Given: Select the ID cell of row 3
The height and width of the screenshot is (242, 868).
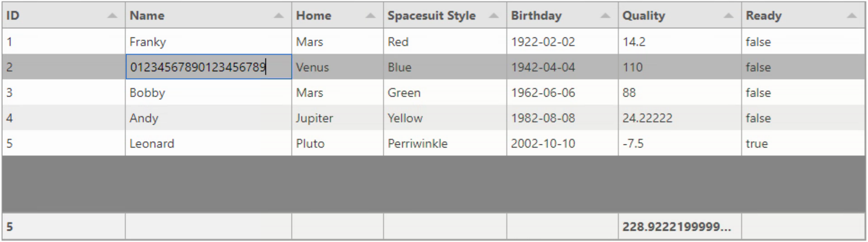Looking at the screenshot, I should 63,93.
